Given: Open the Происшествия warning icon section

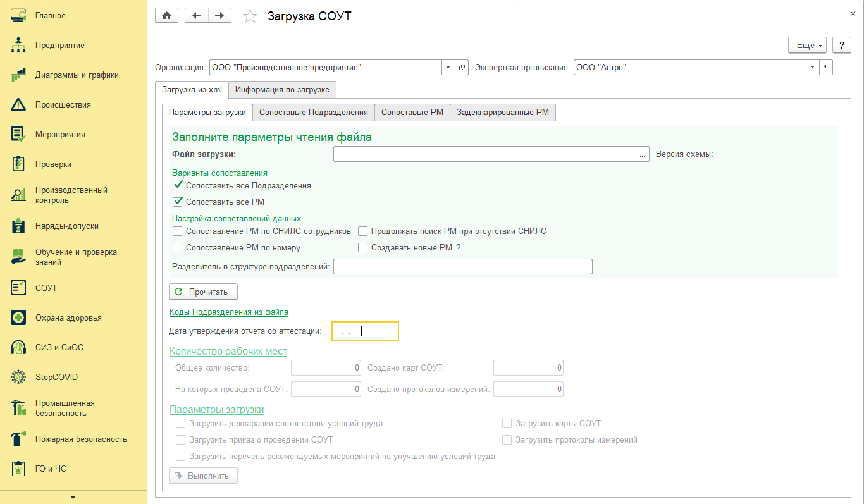Looking at the screenshot, I should coord(18,105).
